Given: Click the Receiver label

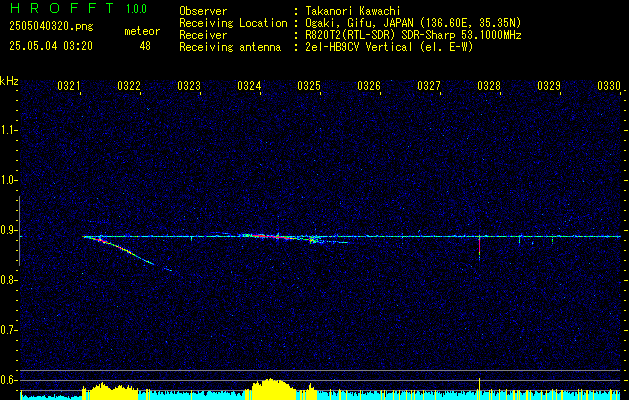Looking at the screenshot, I should point(203,35).
